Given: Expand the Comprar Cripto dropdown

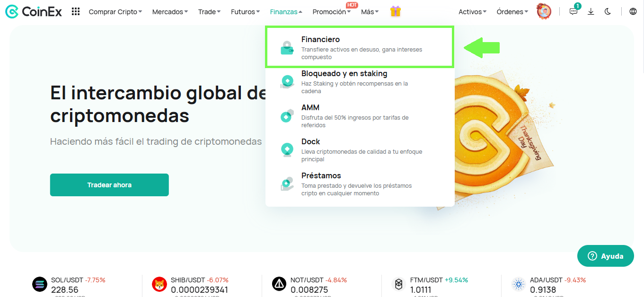Looking at the screenshot, I should click(x=115, y=12).
